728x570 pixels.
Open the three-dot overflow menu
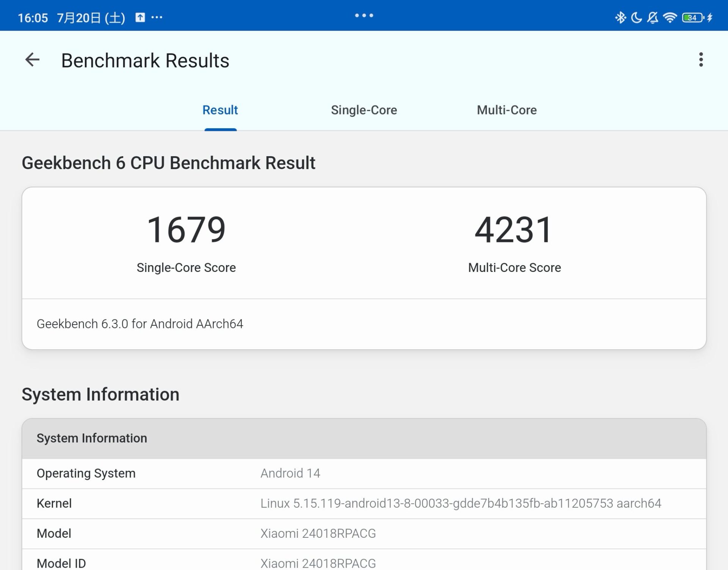(x=701, y=60)
